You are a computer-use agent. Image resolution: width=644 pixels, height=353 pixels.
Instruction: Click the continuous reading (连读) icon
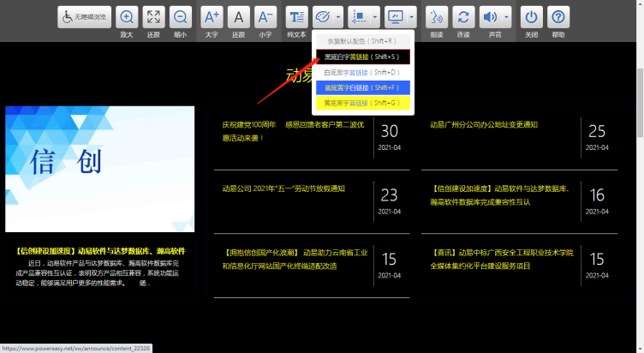[463, 17]
